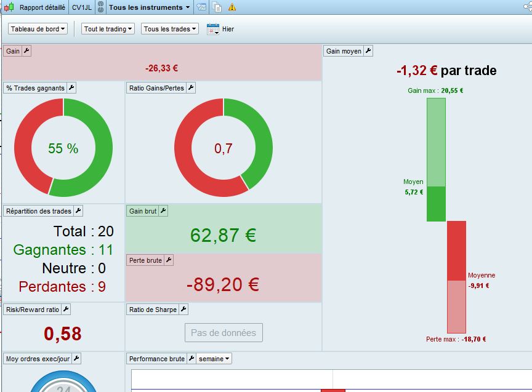Click the Gain max : 20,55 € label
This screenshot has height=392, width=532.
tap(435, 90)
